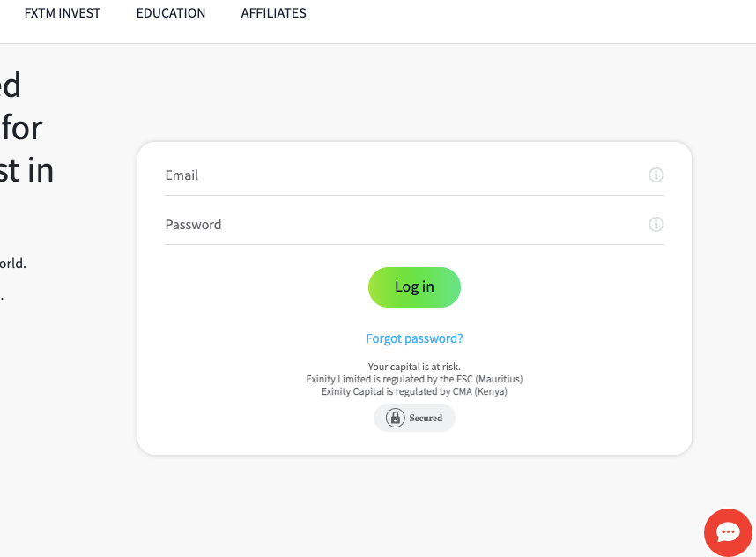
Task: Click the Exinity Capital CMA (Kenya) line
Action: click(x=414, y=391)
